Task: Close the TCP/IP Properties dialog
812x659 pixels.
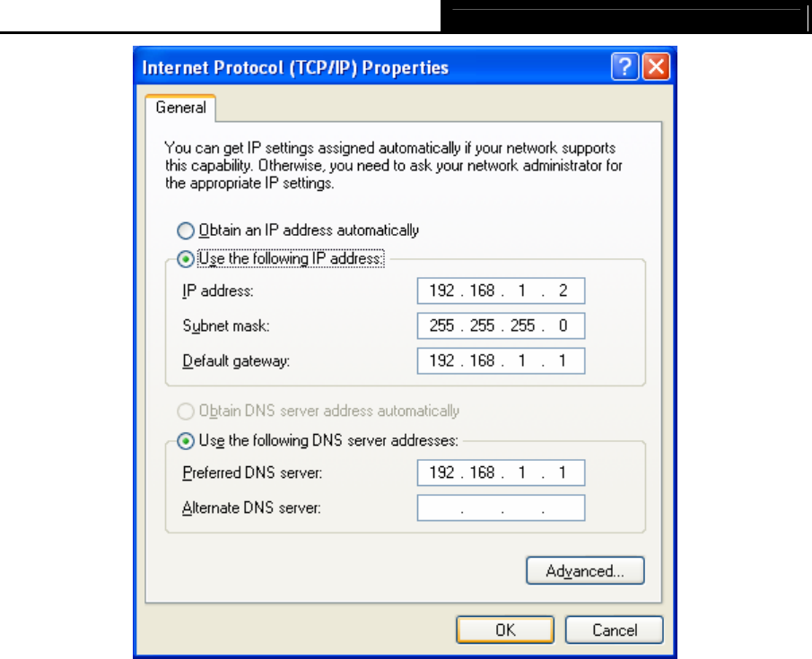Action: 656,66
